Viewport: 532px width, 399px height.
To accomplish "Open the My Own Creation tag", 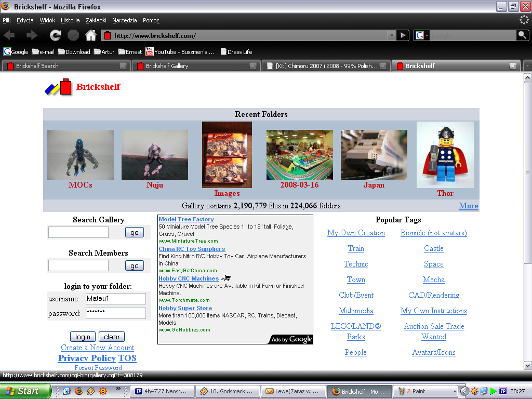I will pos(356,233).
